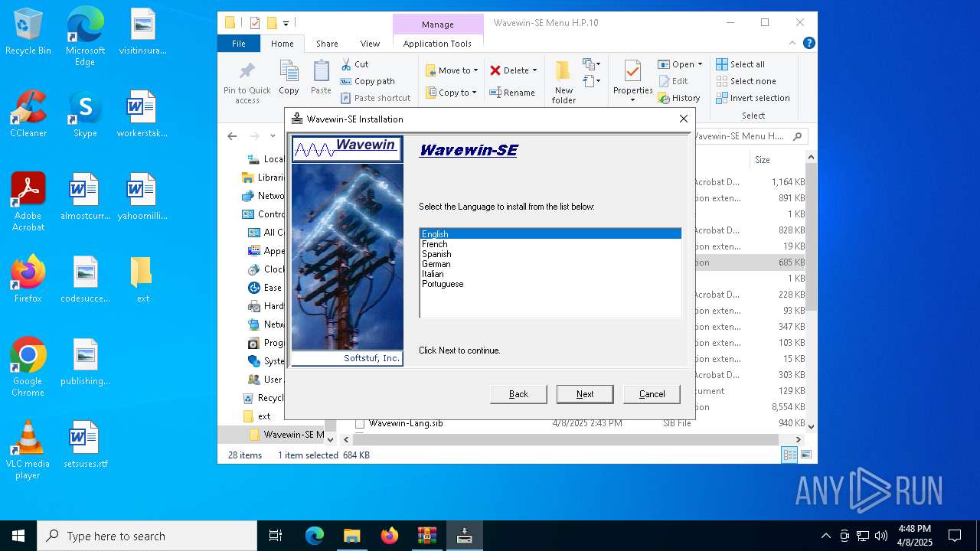Click Invert selection in ribbon
The height and width of the screenshot is (551, 980).
coord(753,98)
